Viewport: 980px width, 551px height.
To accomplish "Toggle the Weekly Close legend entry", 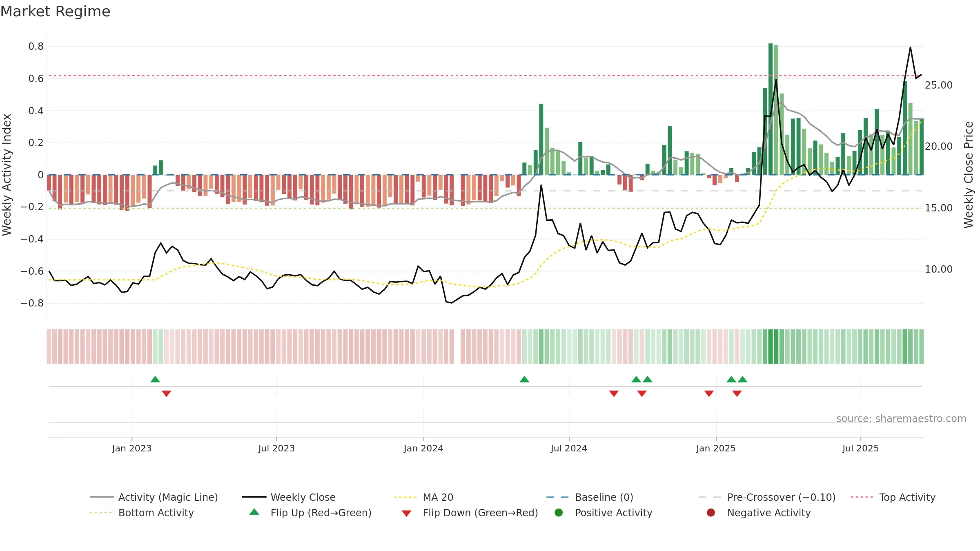I will (x=289, y=497).
